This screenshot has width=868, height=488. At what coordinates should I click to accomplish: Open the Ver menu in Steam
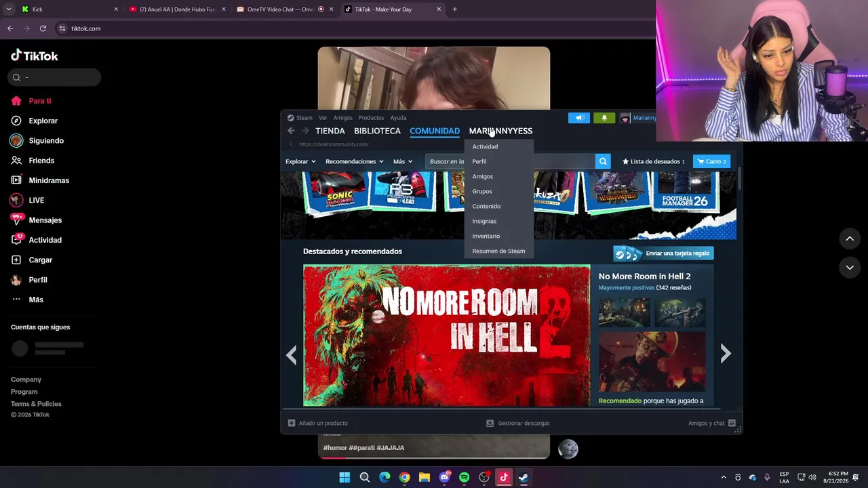(x=323, y=118)
